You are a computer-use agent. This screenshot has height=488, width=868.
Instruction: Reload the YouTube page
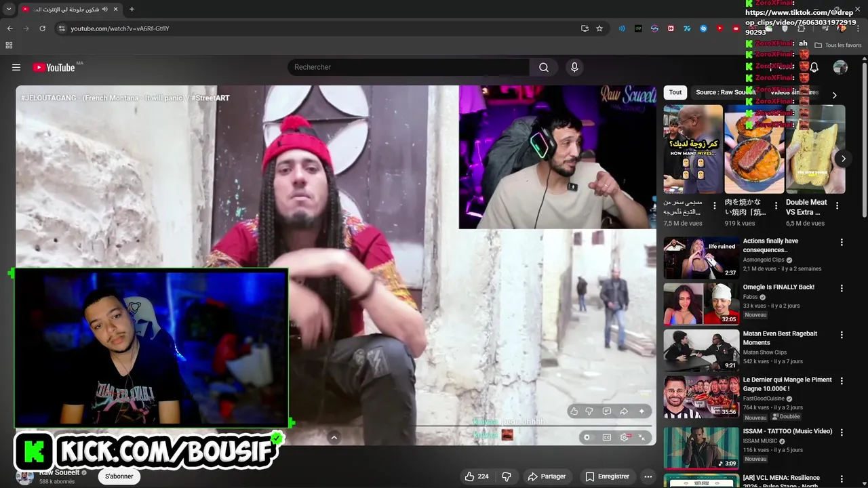click(42, 28)
